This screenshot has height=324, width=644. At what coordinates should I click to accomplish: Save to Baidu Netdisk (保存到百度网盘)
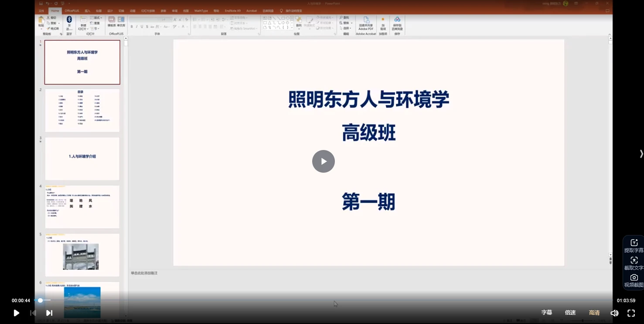(396, 23)
